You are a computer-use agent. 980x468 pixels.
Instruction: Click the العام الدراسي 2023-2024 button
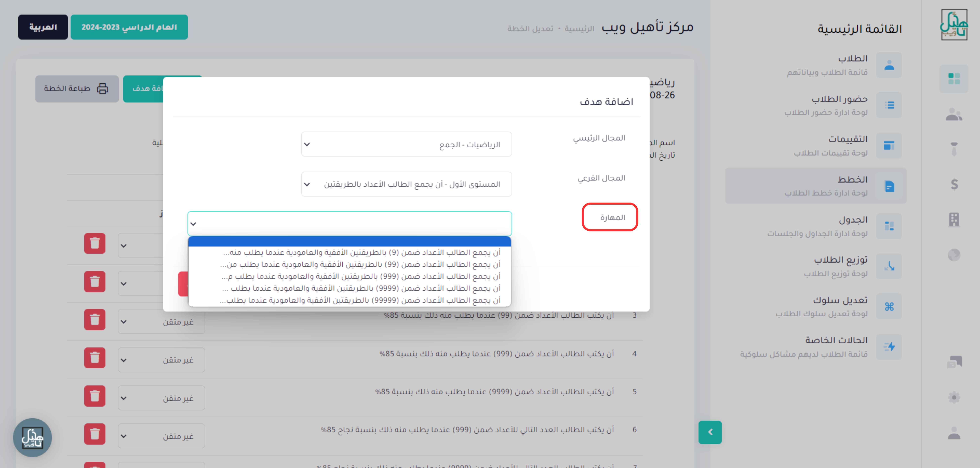tap(129, 27)
